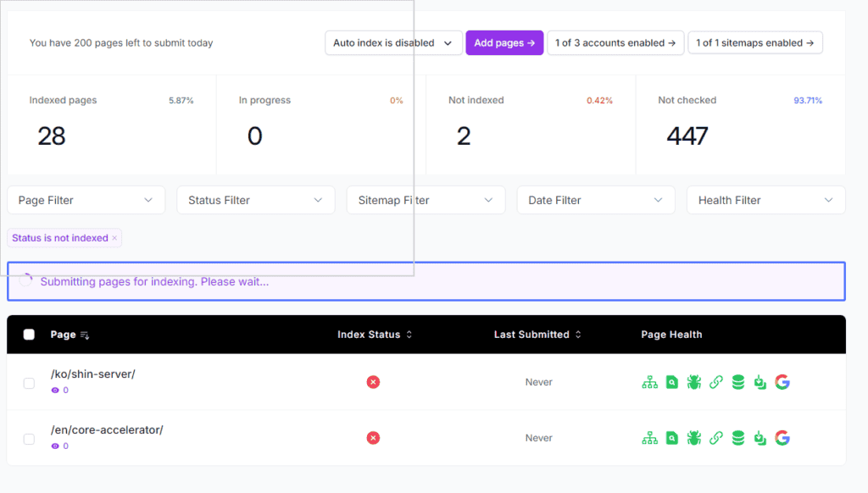This screenshot has width=868, height=493.
Task: Open the Date Filter dropdown
Action: (x=596, y=200)
